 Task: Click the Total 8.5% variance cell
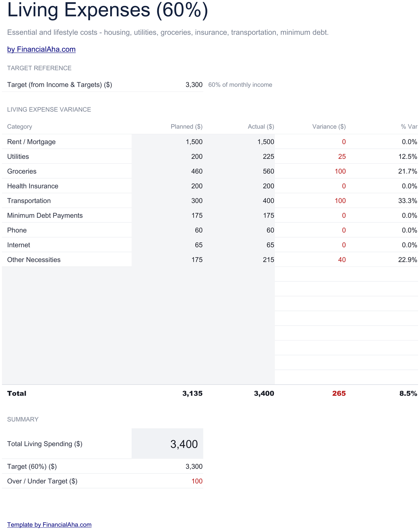click(408, 394)
